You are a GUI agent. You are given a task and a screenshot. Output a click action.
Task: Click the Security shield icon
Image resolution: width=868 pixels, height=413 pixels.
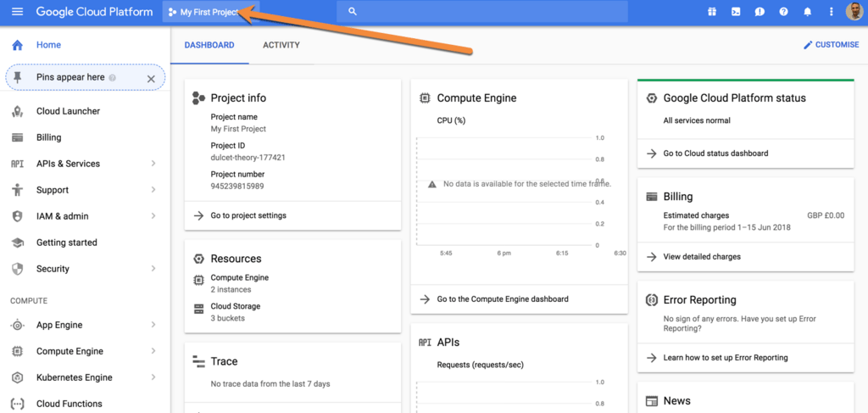click(x=17, y=269)
